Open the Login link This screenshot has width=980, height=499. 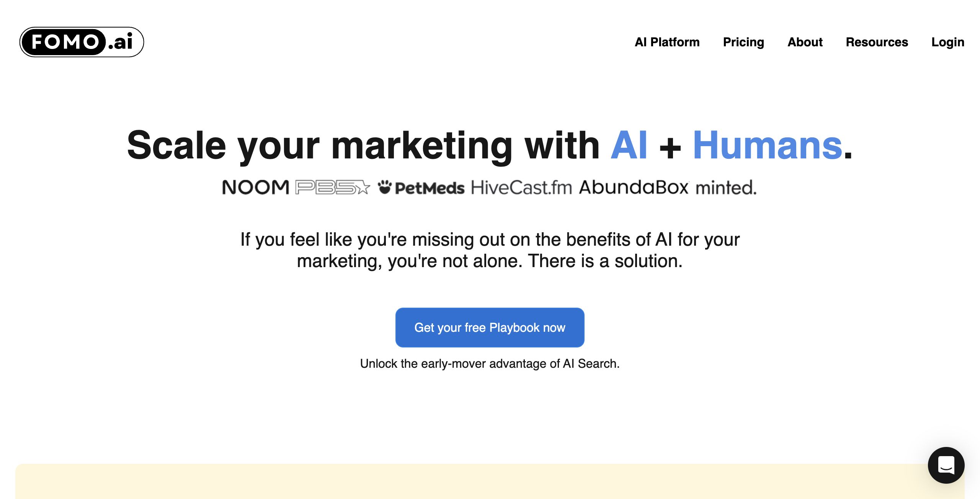point(948,42)
